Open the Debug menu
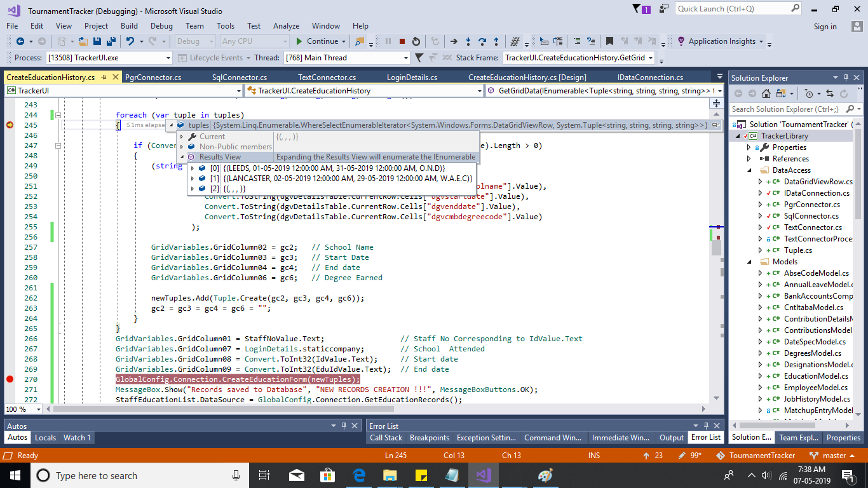Viewport: 868px width, 488px height. (x=161, y=26)
